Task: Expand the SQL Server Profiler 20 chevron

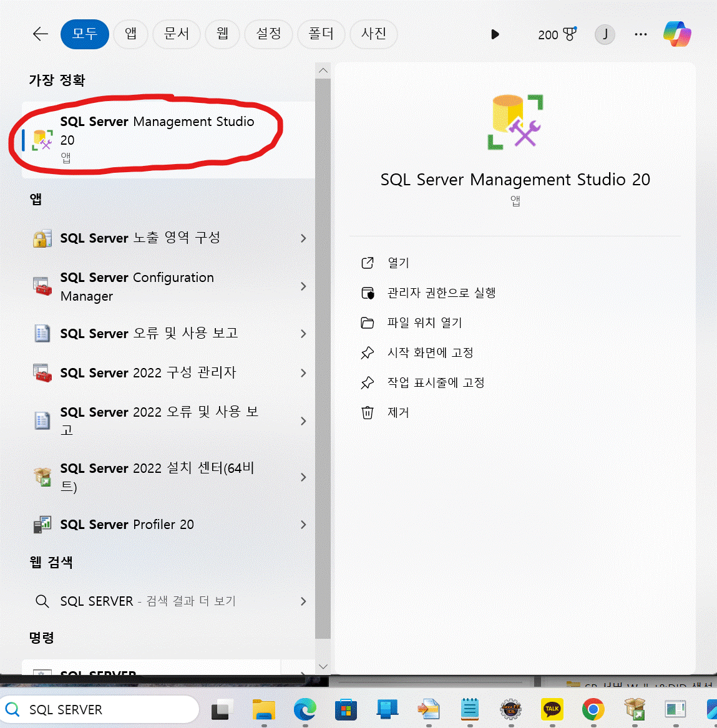Action: [303, 525]
